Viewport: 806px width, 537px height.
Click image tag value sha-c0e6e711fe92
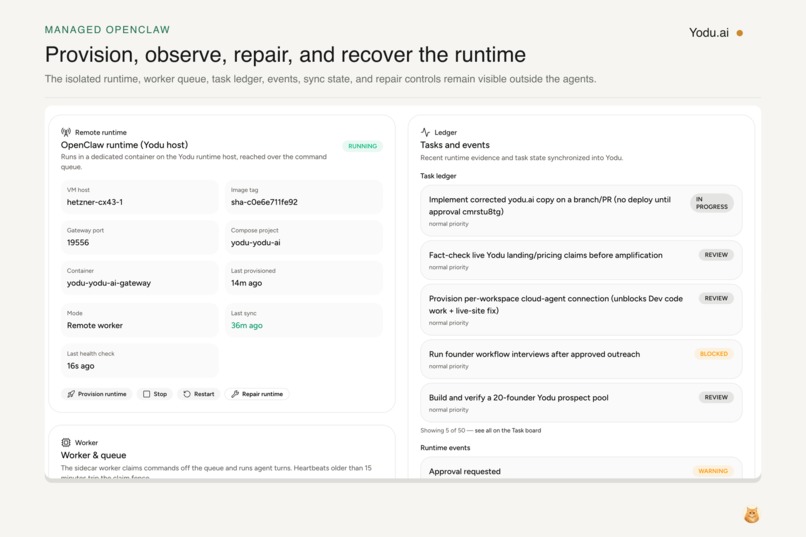click(x=264, y=202)
